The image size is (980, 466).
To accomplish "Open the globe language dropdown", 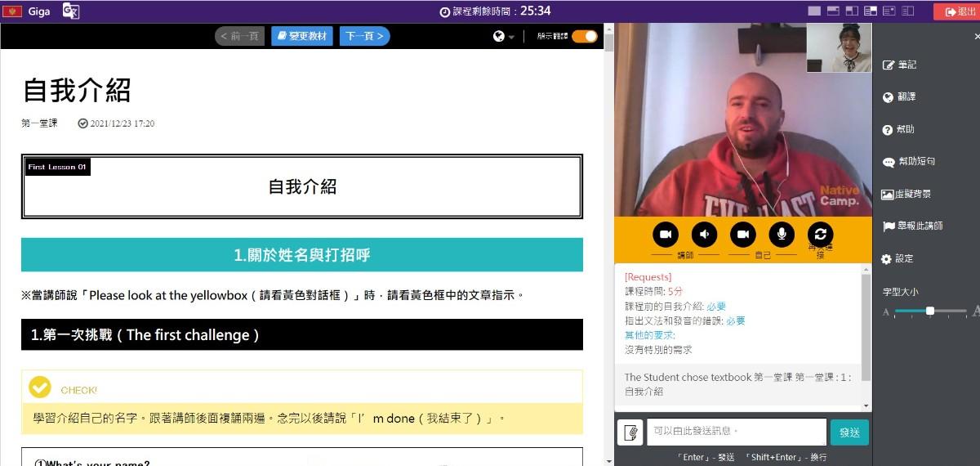I will tap(504, 36).
